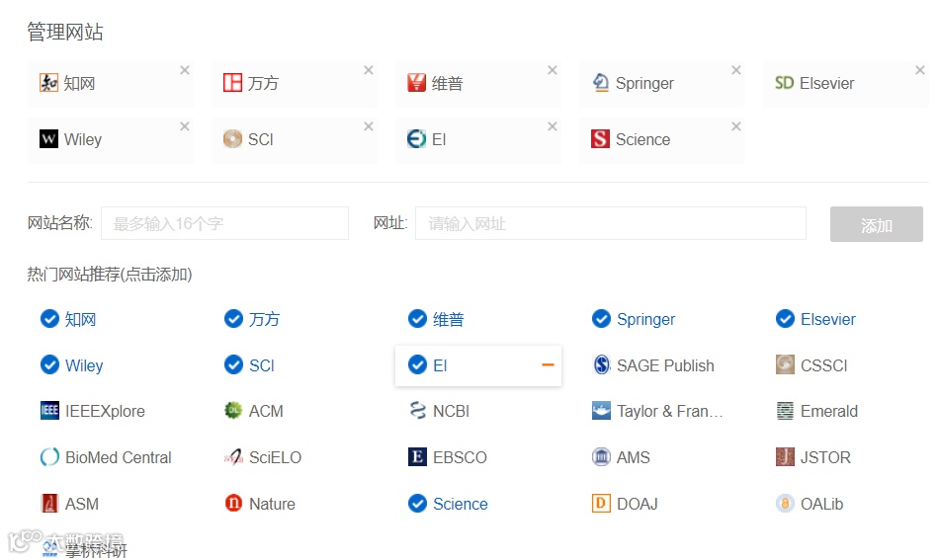Remove Science from managed sites
Viewport: 941px width, 560px height.
[x=735, y=126]
